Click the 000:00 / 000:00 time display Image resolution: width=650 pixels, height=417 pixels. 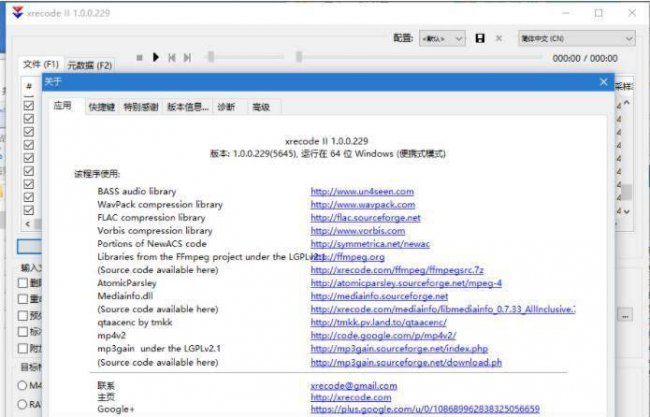(x=585, y=58)
